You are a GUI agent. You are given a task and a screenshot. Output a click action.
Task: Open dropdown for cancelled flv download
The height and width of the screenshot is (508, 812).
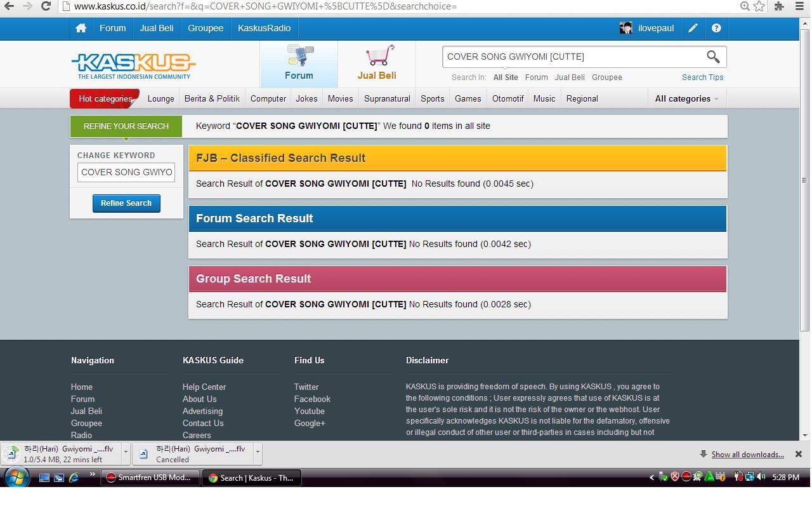click(258, 452)
